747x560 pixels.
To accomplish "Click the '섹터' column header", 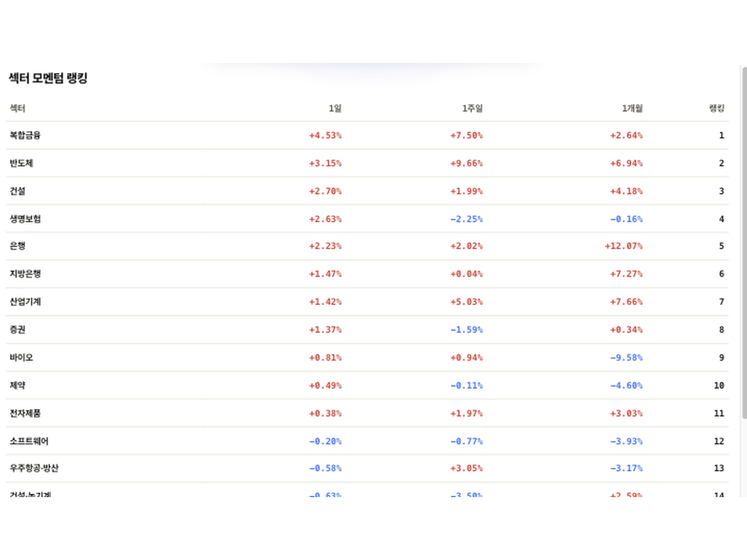I will tap(18, 108).
